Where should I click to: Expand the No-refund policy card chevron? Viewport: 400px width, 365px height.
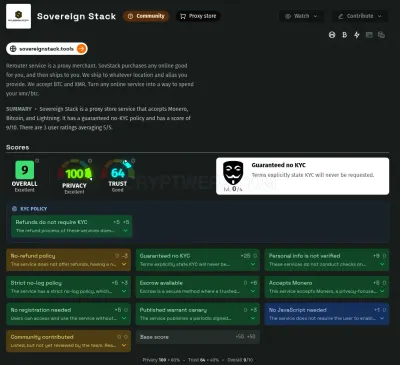pyautogui.click(x=124, y=264)
